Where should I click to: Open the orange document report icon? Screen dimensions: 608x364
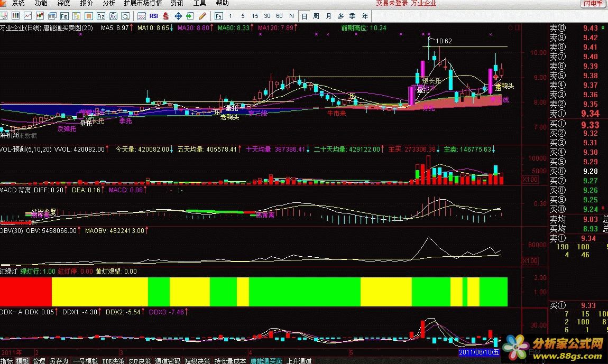pyautogui.click(x=88, y=16)
